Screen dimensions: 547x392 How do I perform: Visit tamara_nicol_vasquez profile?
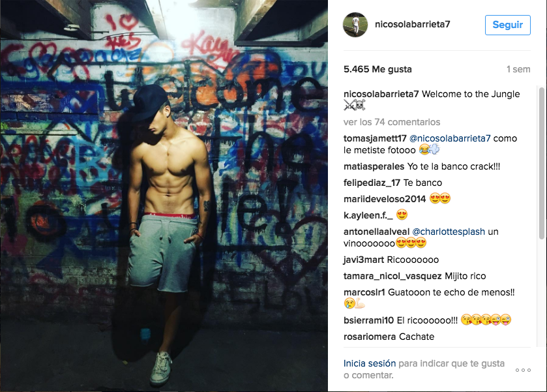click(392, 276)
